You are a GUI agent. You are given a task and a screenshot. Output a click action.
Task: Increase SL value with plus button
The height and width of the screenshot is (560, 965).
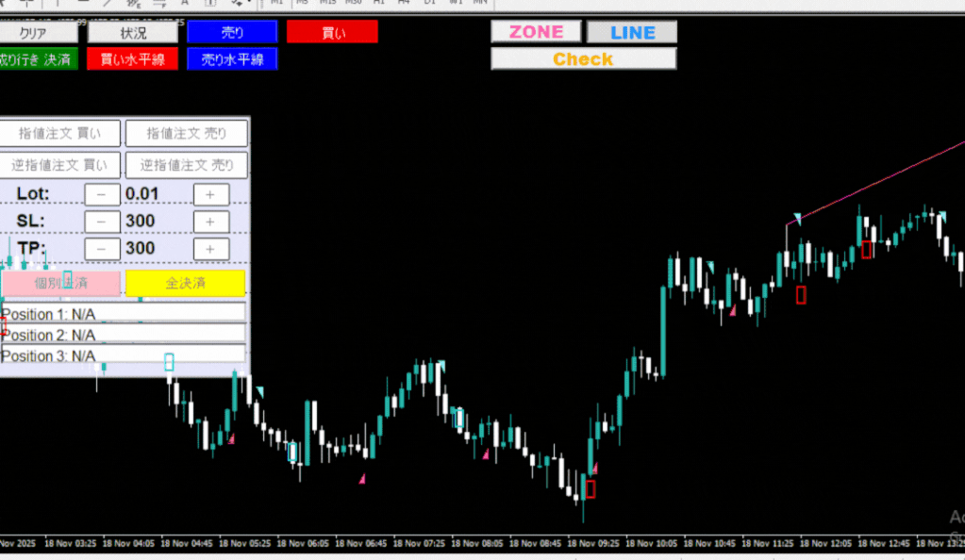coord(211,222)
